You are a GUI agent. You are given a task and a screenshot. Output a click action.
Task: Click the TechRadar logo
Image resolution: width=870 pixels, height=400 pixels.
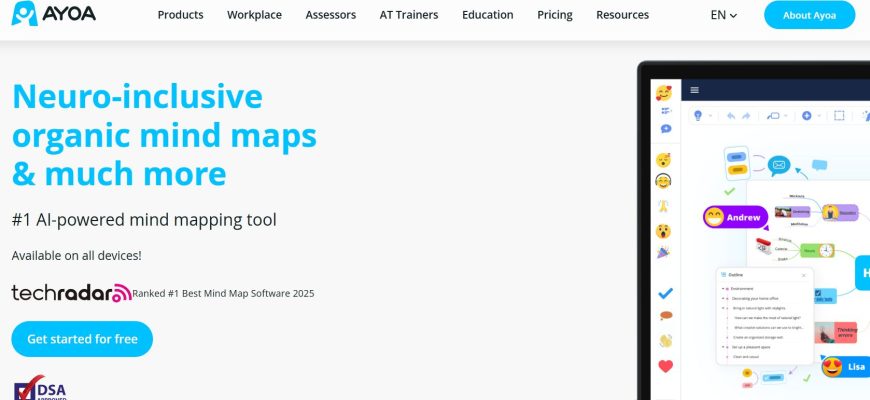(71, 293)
